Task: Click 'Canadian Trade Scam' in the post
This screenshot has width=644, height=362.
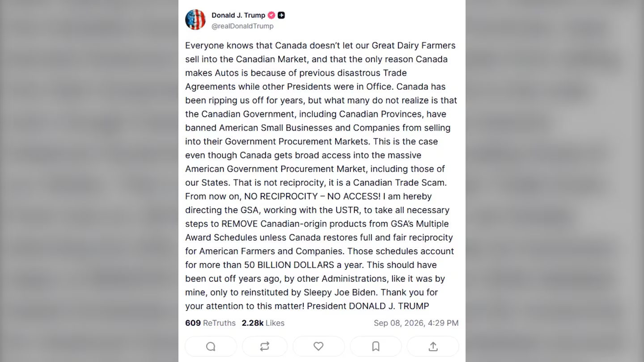Action: [400, 182]
